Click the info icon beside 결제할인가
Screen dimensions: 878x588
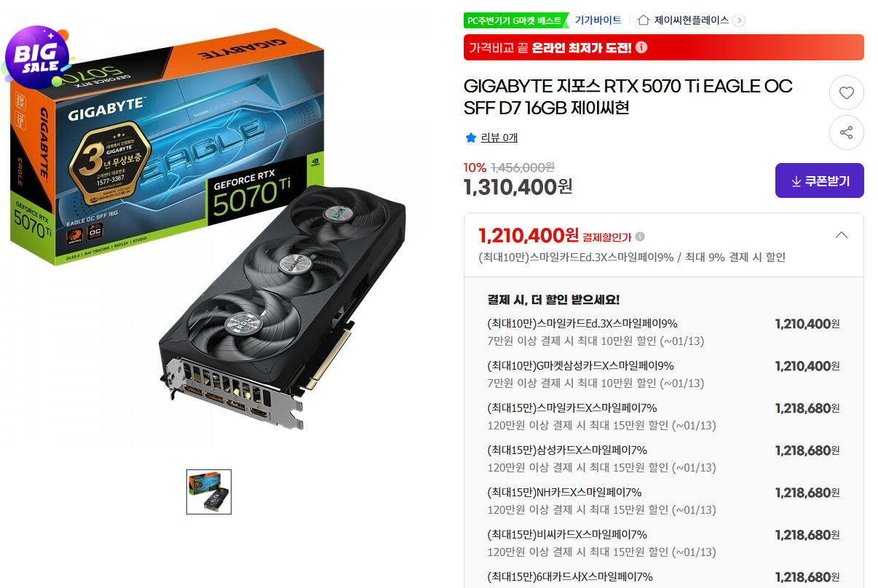click(x=639, y=237)
